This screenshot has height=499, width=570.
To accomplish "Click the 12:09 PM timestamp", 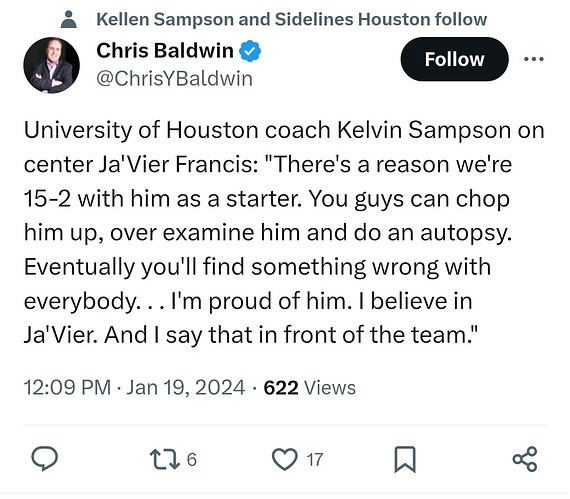I will (x=67, y=387).
